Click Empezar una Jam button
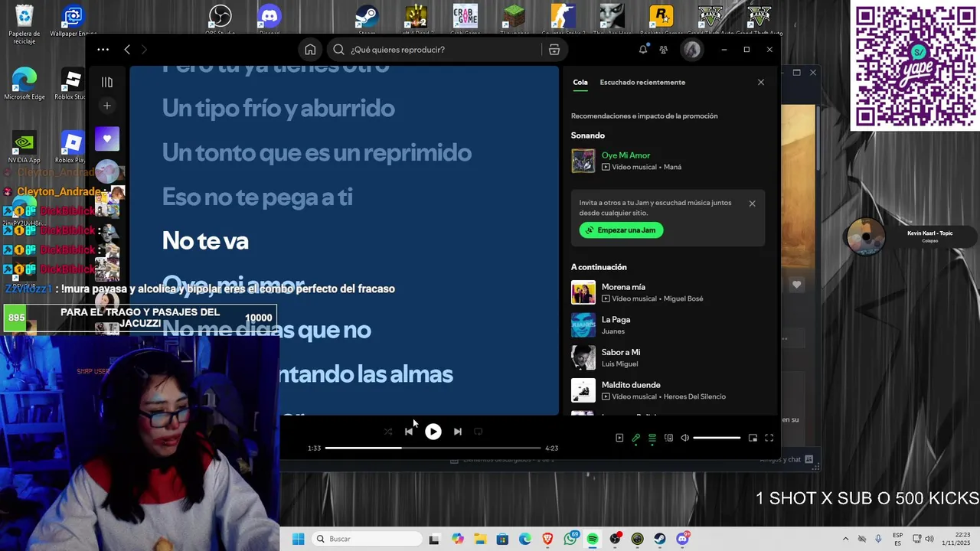 [x=621, y=230]
